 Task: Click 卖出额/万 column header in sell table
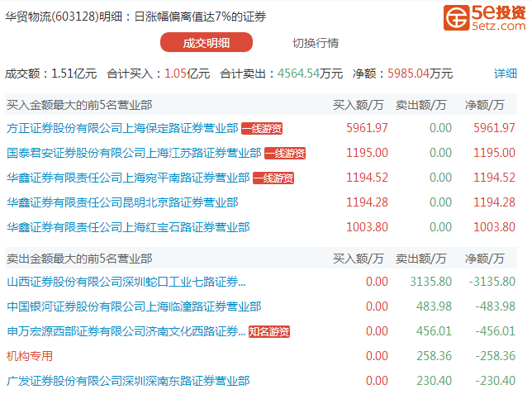(420, 259)
